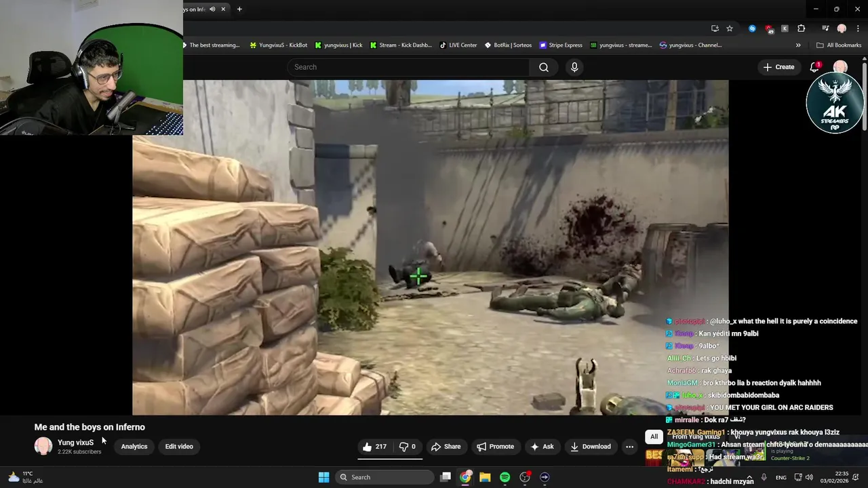Screen dimensions: 868x488
Task: Share the video
Action: tap(446, 447)
